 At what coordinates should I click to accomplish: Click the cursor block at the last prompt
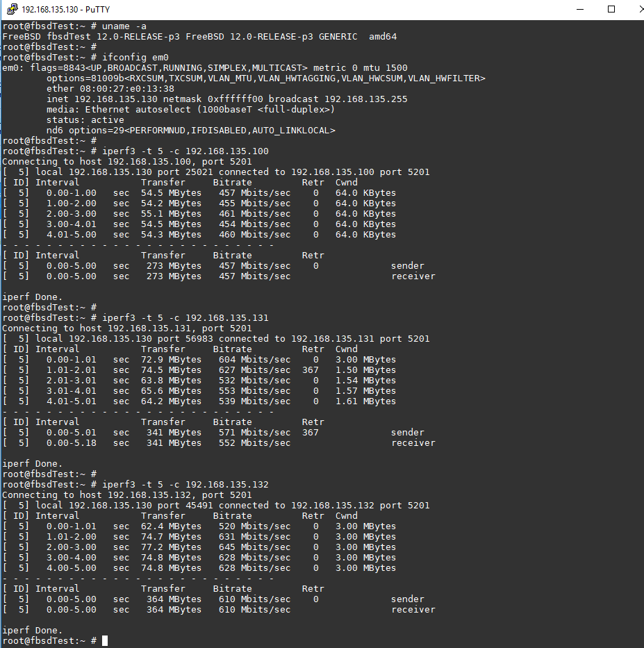(104, 640)
